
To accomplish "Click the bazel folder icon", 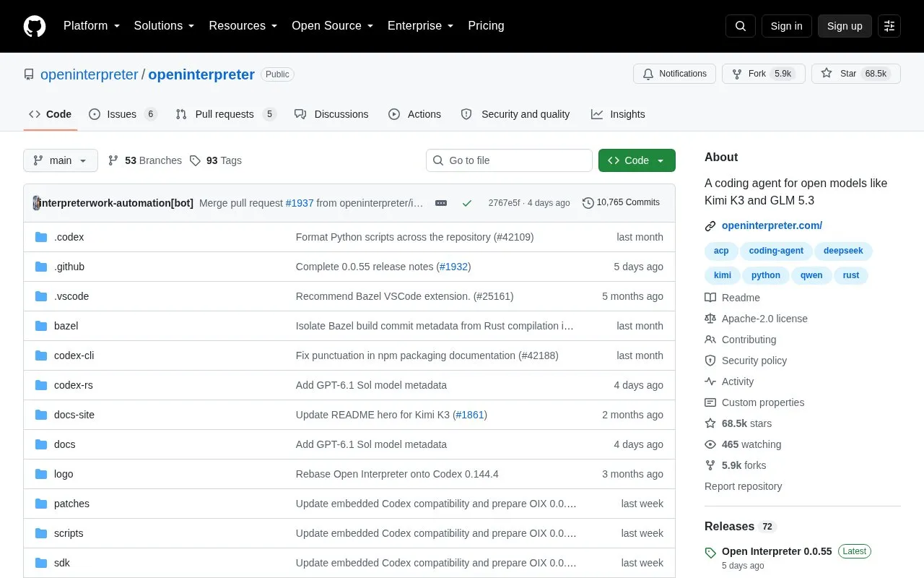I will click(41, 326).
